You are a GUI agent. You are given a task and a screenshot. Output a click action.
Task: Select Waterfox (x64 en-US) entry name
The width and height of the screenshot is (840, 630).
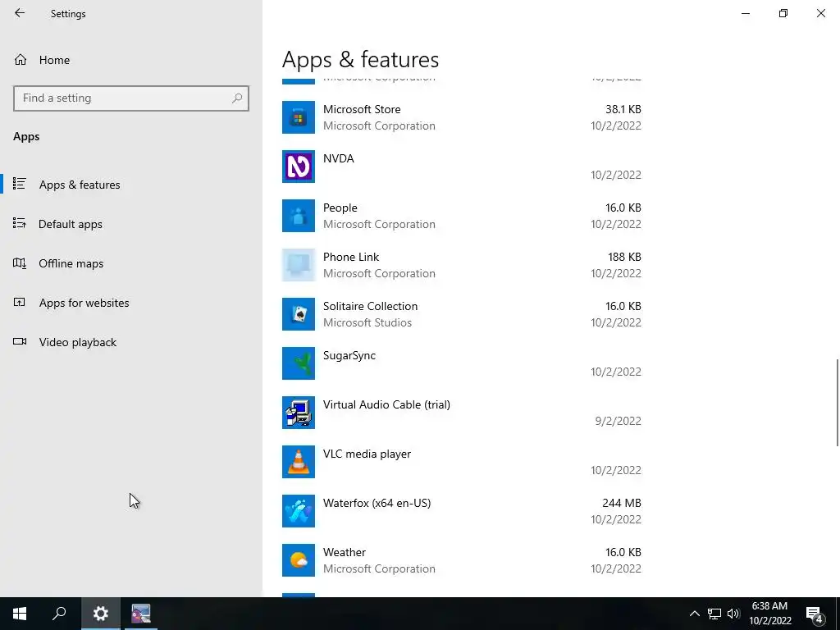click(377, 503)
